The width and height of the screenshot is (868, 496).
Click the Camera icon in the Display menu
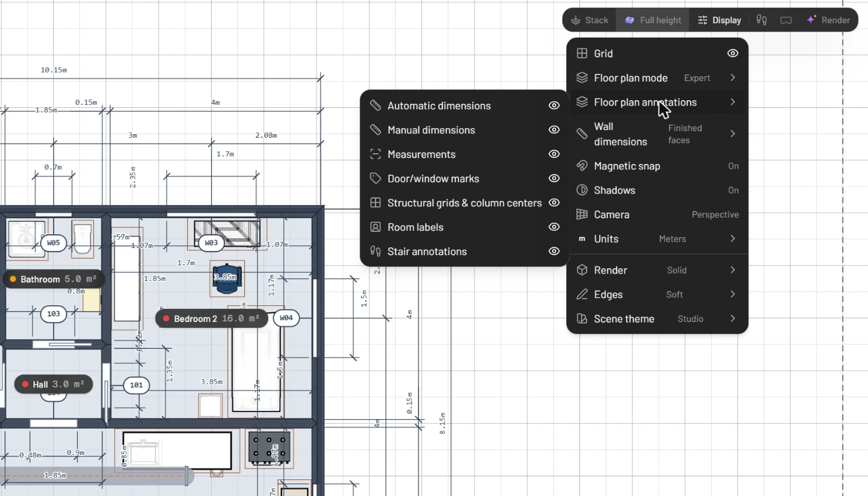pos(582,215)
